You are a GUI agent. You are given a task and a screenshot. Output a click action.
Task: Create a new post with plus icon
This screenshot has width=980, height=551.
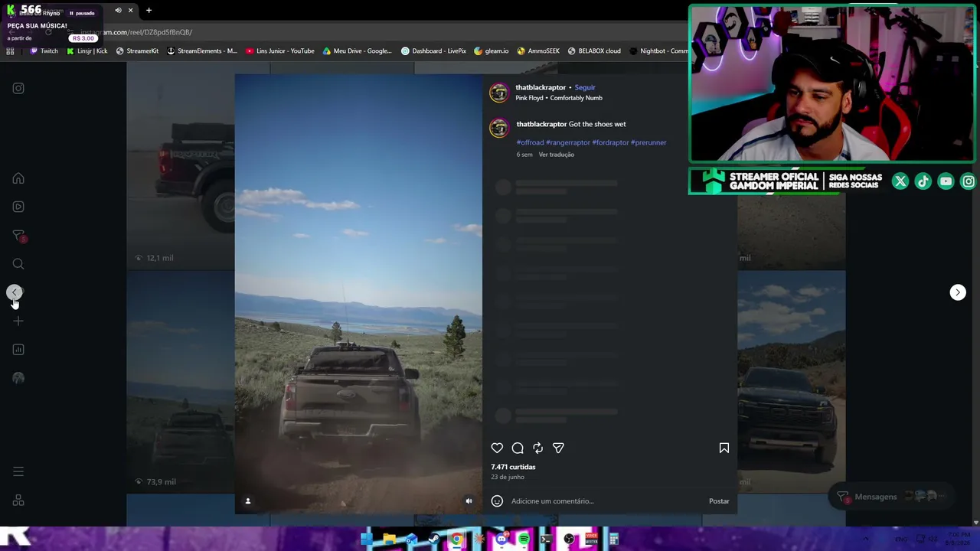(18, 321)
